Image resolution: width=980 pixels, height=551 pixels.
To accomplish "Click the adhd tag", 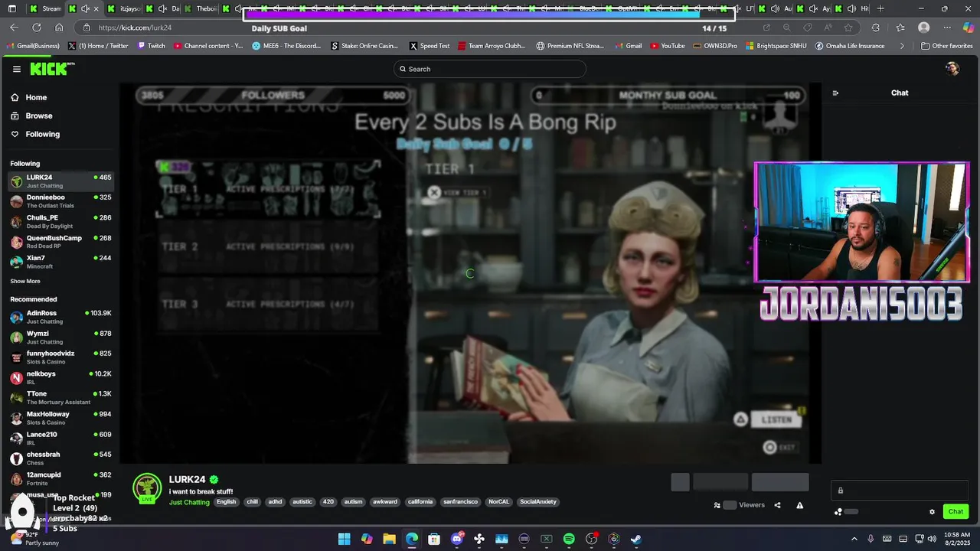I will (x=275, y=502).
